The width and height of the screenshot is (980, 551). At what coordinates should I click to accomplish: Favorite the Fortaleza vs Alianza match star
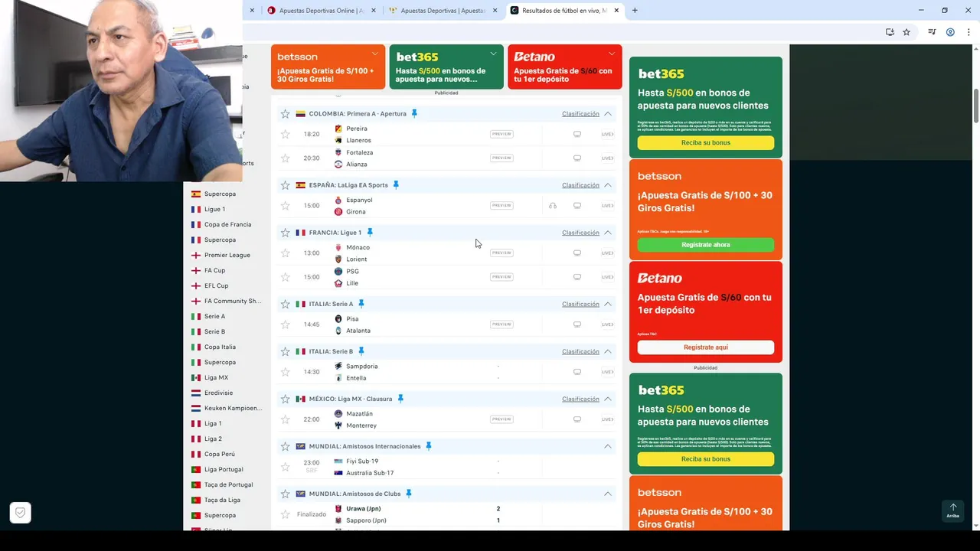(285, 158)
